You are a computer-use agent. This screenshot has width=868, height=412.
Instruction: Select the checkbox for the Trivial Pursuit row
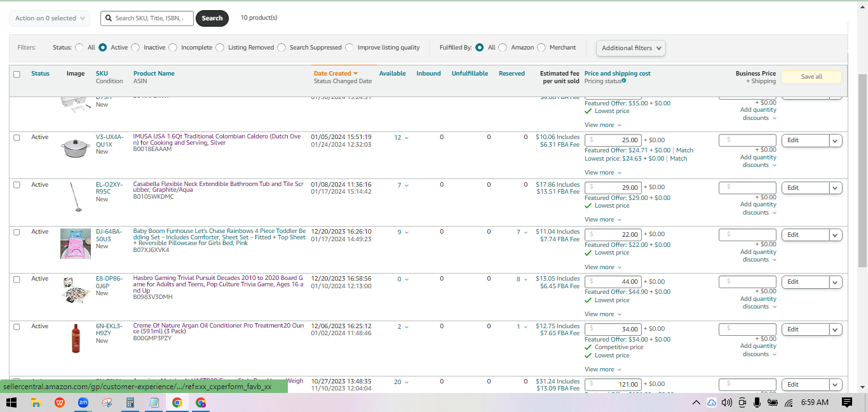click(17, 279)
